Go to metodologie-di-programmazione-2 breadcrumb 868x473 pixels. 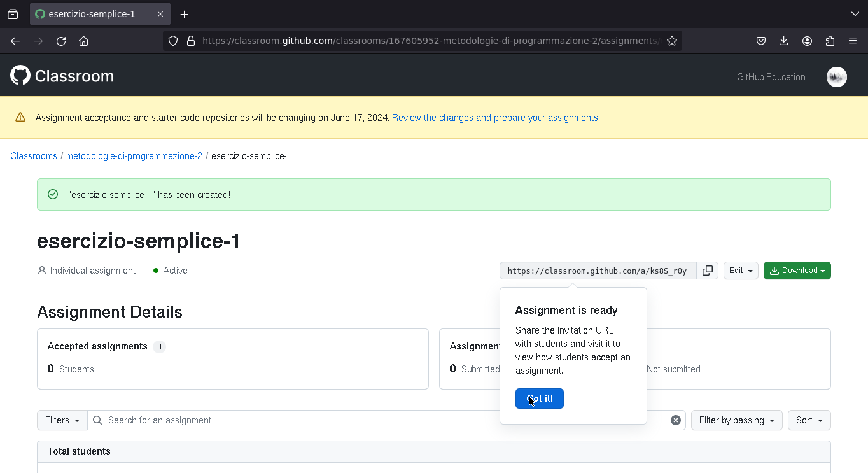[x=134, y=156]
